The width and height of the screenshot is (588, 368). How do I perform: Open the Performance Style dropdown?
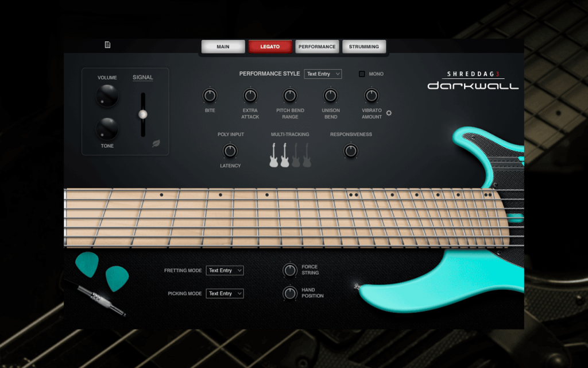click(323, 74)
